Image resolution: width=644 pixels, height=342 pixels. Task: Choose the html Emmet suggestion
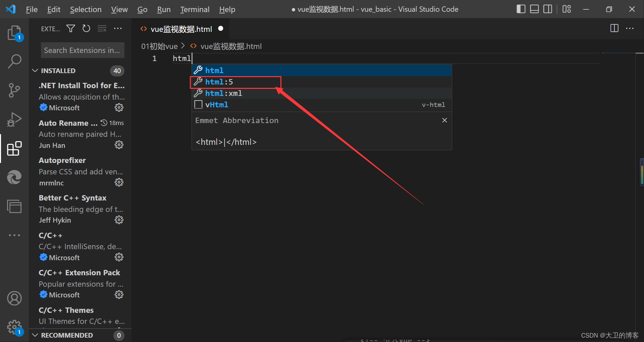pos(322,70)
